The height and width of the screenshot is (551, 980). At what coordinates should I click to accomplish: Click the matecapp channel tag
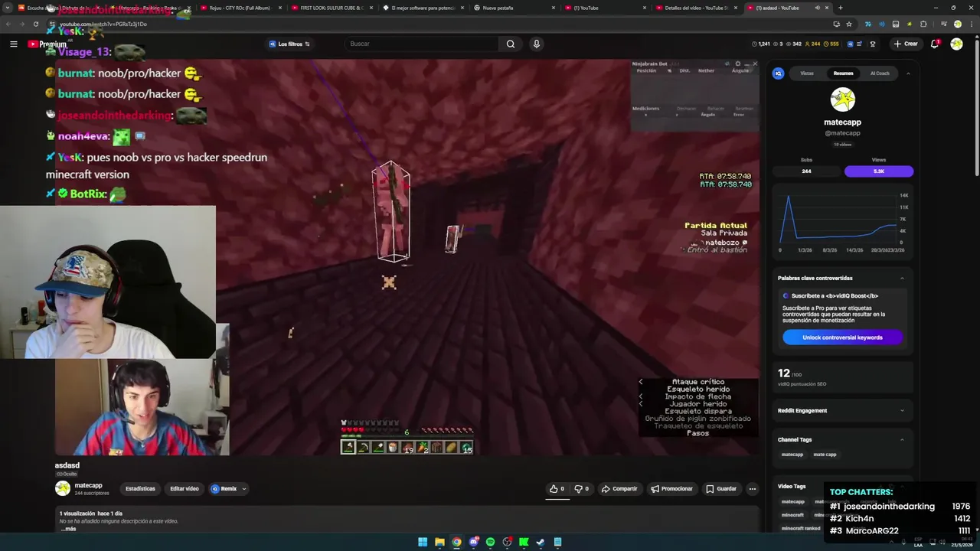coord(792,455)
